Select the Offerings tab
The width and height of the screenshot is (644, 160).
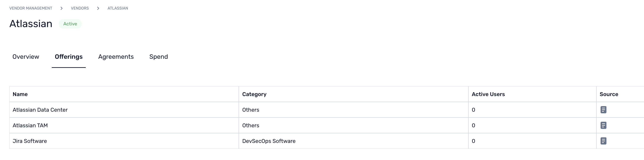(69, 57)
